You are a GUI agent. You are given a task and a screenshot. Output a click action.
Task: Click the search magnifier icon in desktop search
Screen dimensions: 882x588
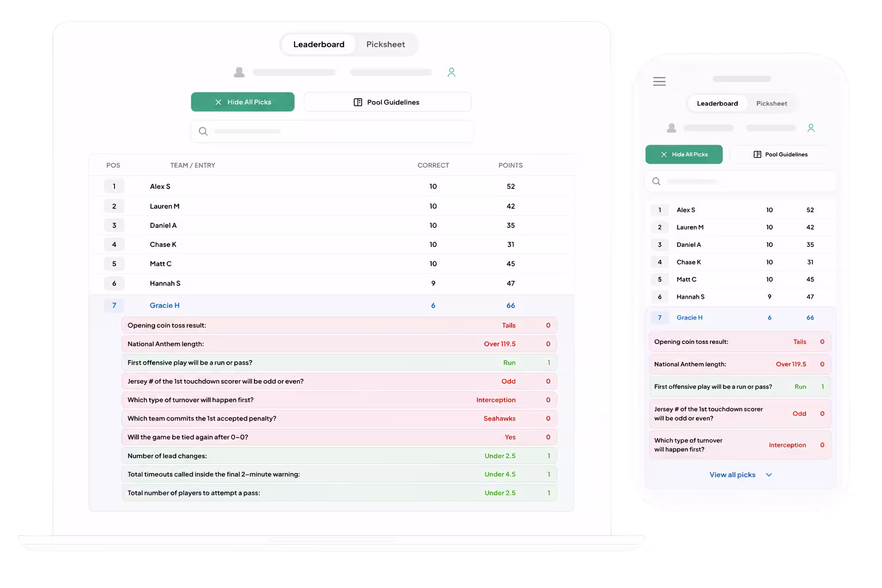pos(203,131)
